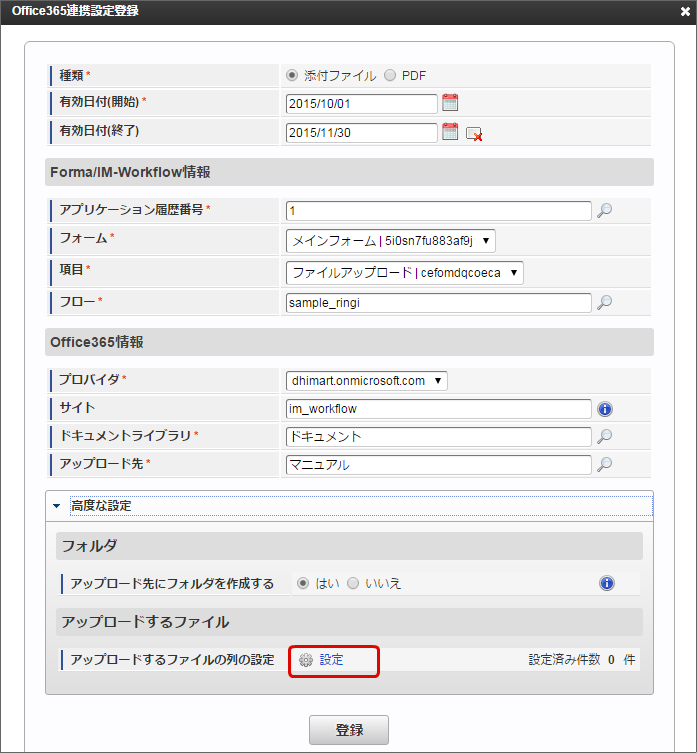Select the 添付ファイル radio option
The width and height of the screenshot is (697, 753).
coord(292,75)
